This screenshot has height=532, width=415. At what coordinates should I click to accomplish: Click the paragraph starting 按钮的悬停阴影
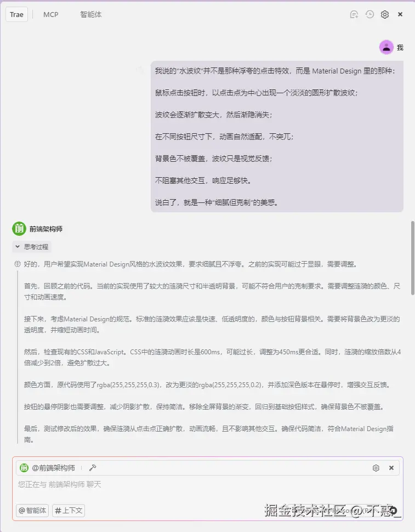pos(205,407)
